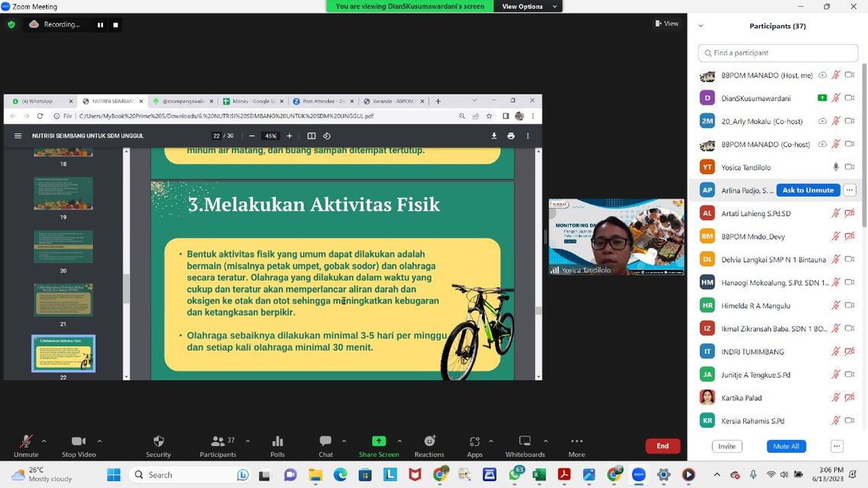Pause the meeting recording

(100, 24)
